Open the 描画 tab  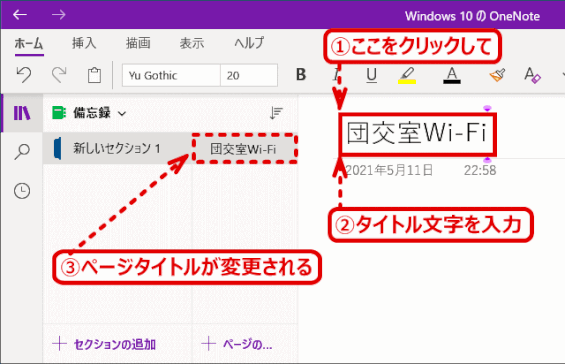pyautogui.click(x=138, y=43)
